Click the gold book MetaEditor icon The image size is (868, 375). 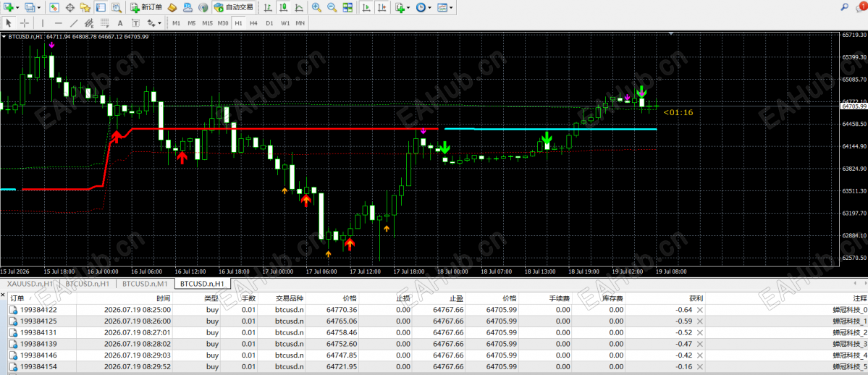tap(173, 8)
